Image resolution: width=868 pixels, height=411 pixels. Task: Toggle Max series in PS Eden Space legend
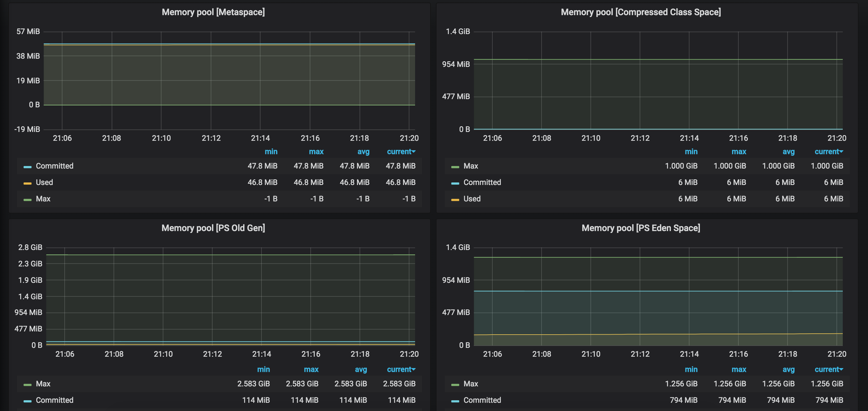(x=471, y=384)
